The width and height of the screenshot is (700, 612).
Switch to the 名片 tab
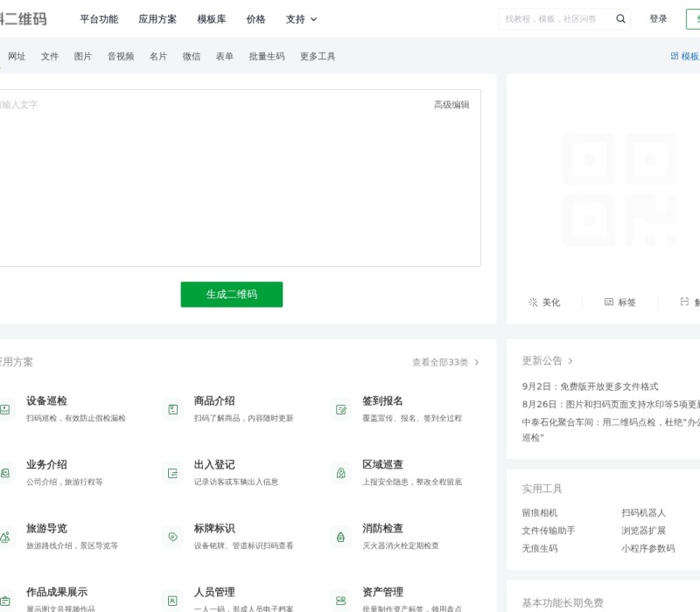click(158, 56)
